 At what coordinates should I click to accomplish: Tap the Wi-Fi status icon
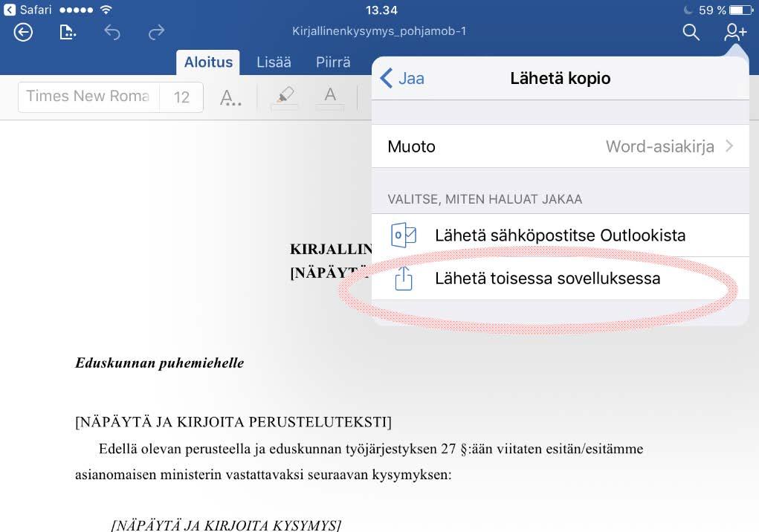[x=106, y=10]
